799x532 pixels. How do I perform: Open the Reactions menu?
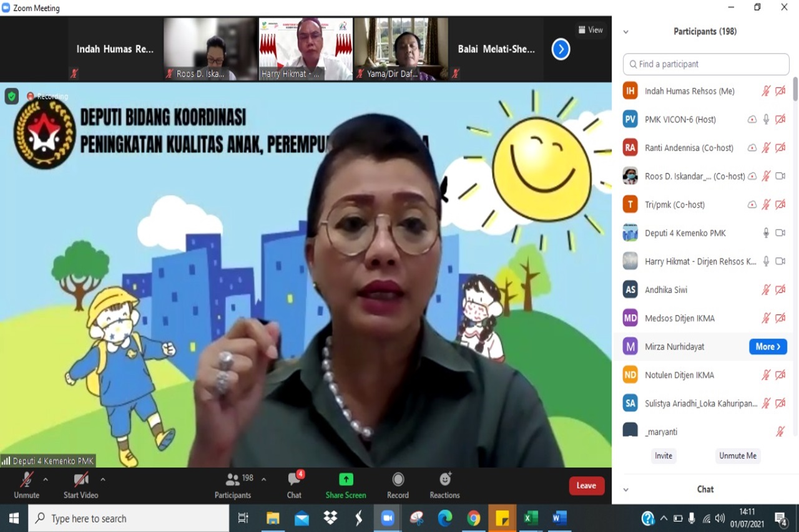(444, 485)
